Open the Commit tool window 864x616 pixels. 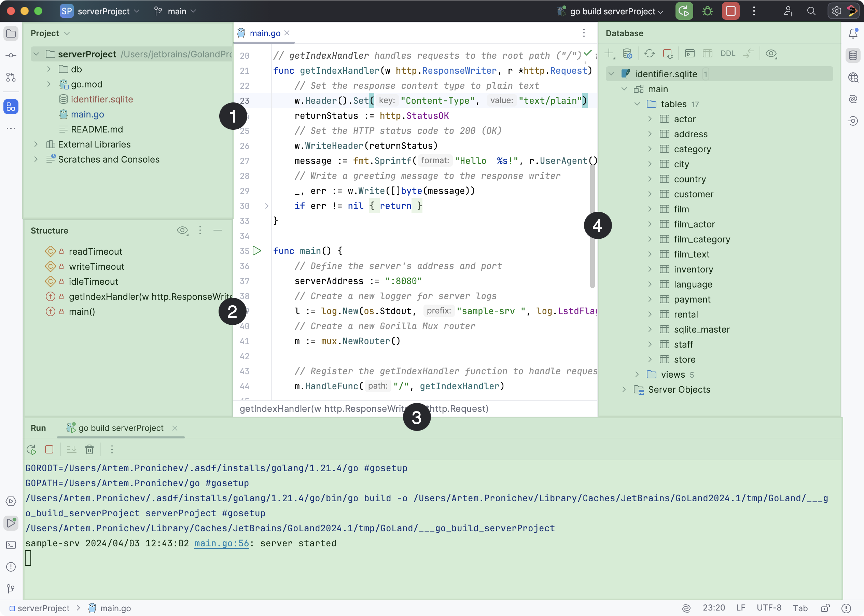tap(11, 55)
